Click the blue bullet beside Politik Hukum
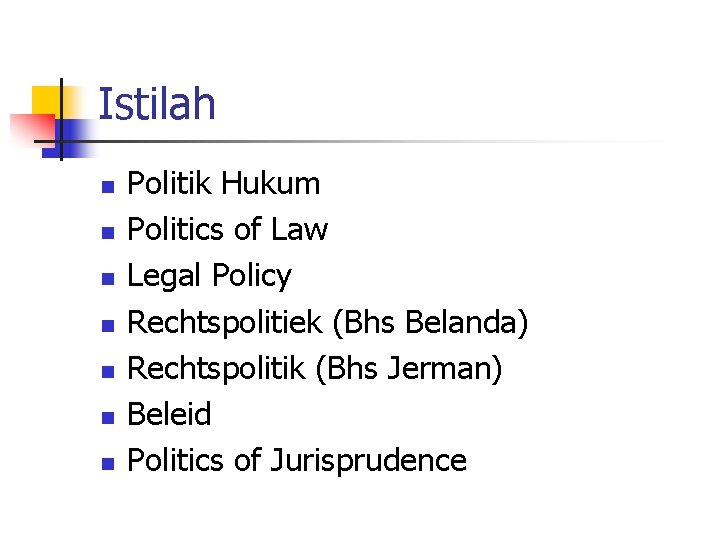Viewport: 720px width, 540px height. (x=108, y=187)
